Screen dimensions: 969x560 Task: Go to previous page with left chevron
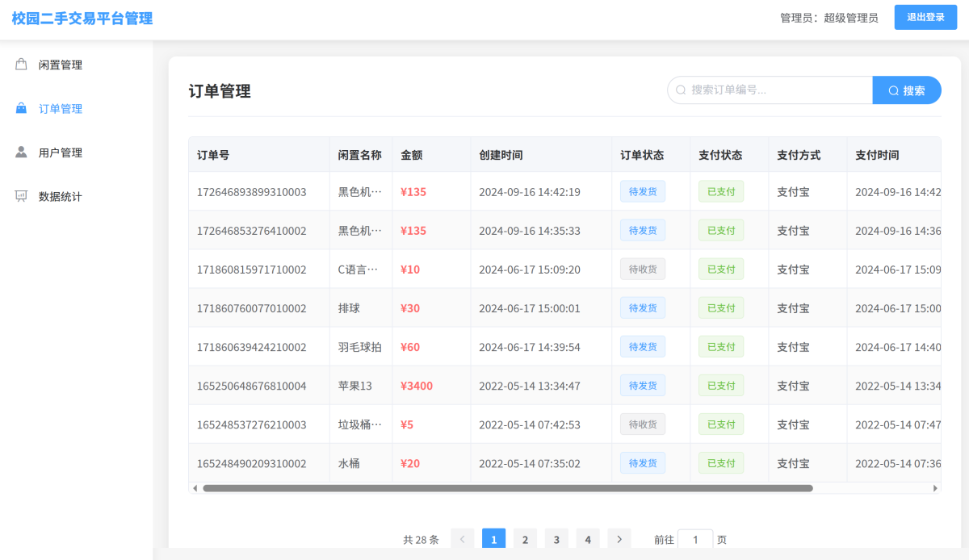(463, 539)
